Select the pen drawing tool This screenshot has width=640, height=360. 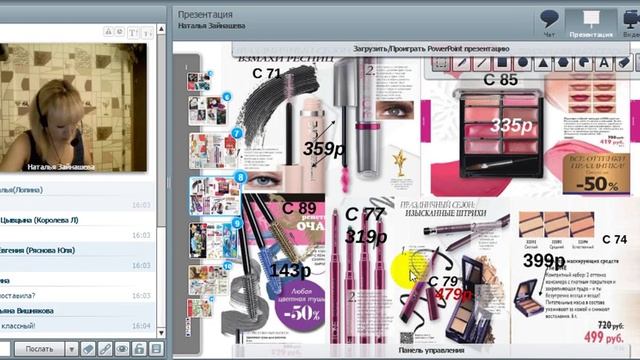pyautogui.click(x=461, y=63)
